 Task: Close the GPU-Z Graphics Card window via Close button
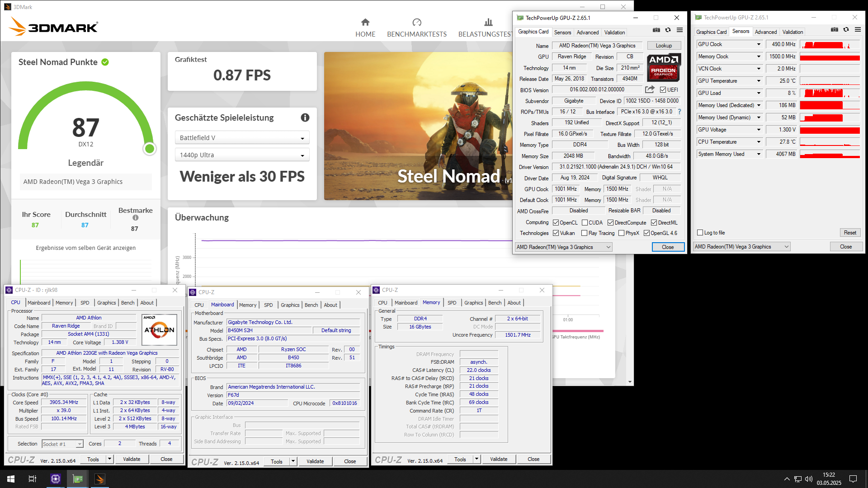tap(668, 247)
